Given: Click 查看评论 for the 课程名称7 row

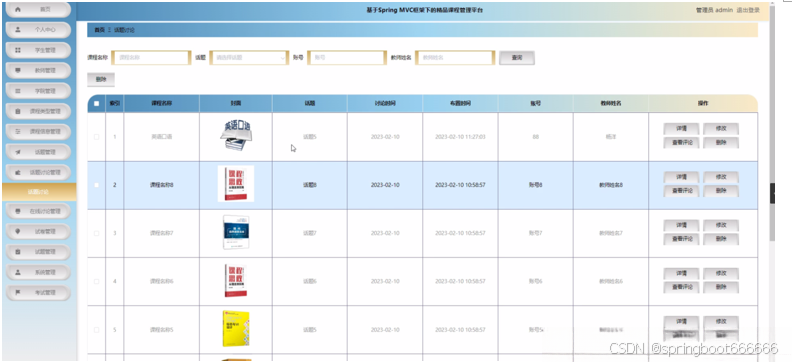Looking at the screenshot, I should [x=681, y=239].
